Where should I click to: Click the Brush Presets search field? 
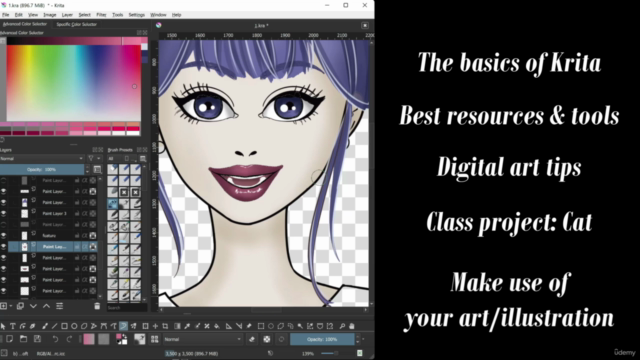click(127, 308)
